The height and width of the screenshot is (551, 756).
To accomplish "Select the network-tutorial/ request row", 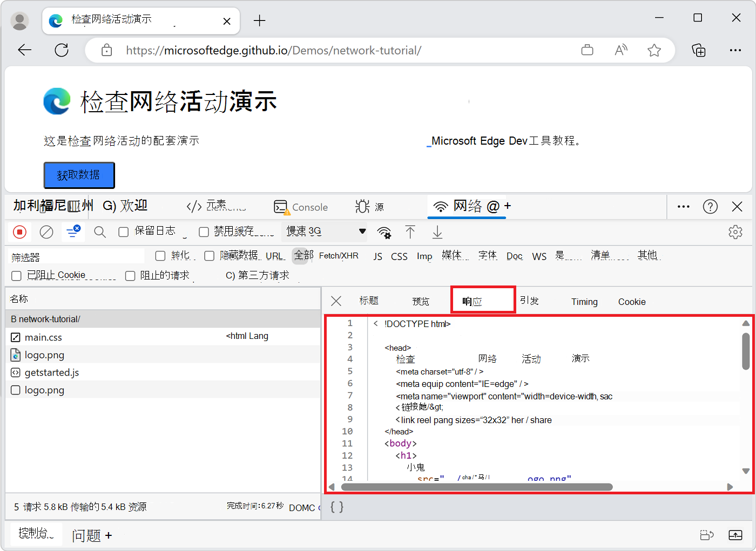I will point(163,319).
